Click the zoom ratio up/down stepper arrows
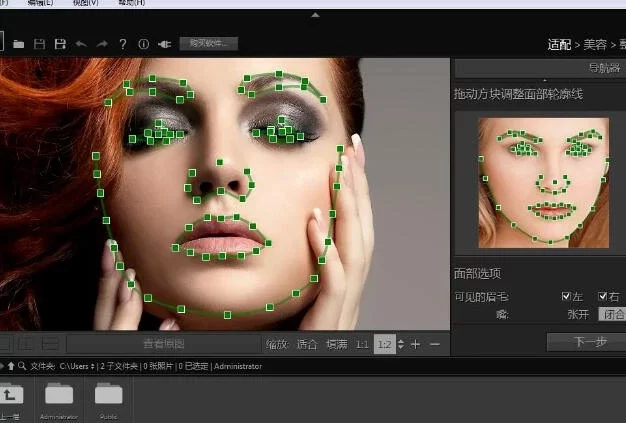The width and height of the screenshot is (626, 423). pyautogui.click(x=401, y=344)
